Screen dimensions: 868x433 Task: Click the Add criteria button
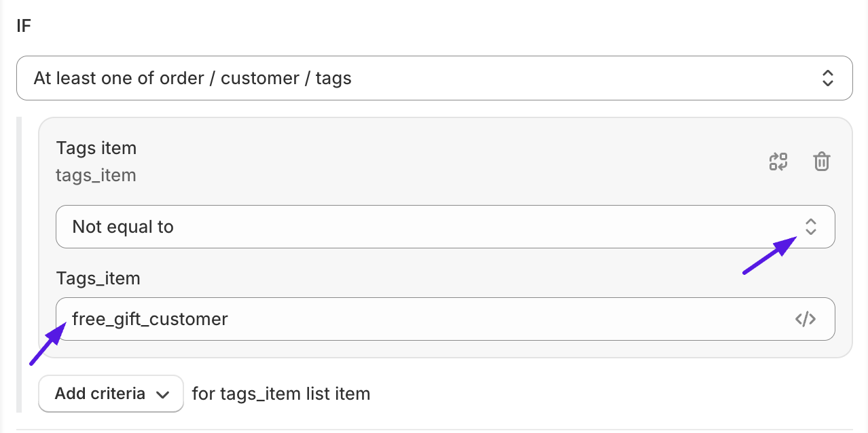coord(111,394)
